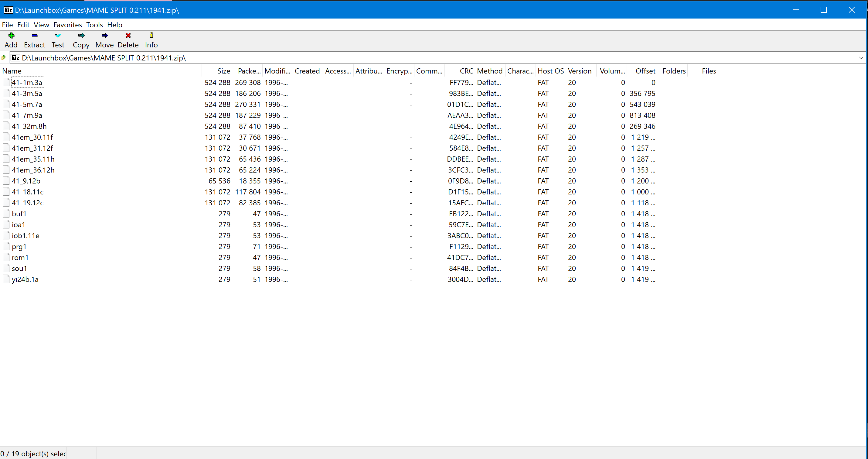Screen dimensions: 868x459
Task: Select file icon of prg1
Action: tap(6, 247)
